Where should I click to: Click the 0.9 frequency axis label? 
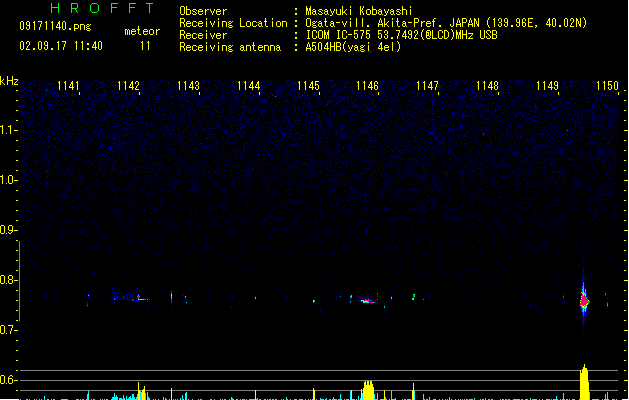click(x=8, y=230)
